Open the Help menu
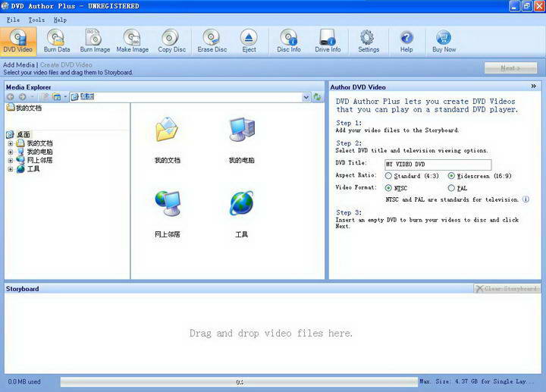 click(x=60, y=20)
